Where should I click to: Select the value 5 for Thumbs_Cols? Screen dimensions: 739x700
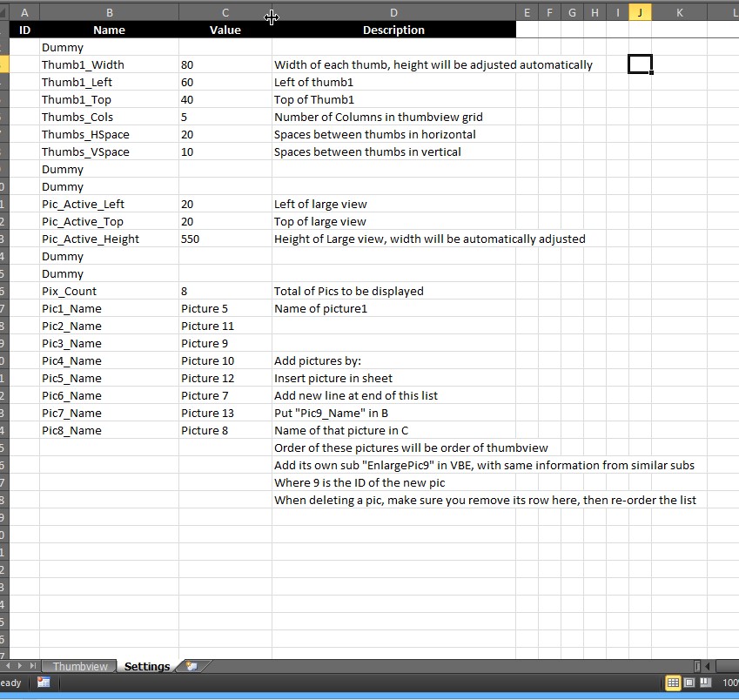[225, 117]
